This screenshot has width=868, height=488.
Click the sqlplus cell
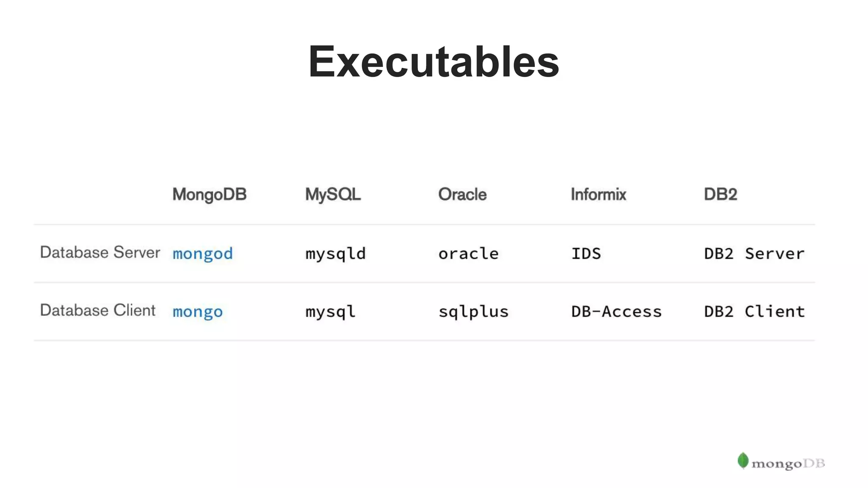click(473, 312)
